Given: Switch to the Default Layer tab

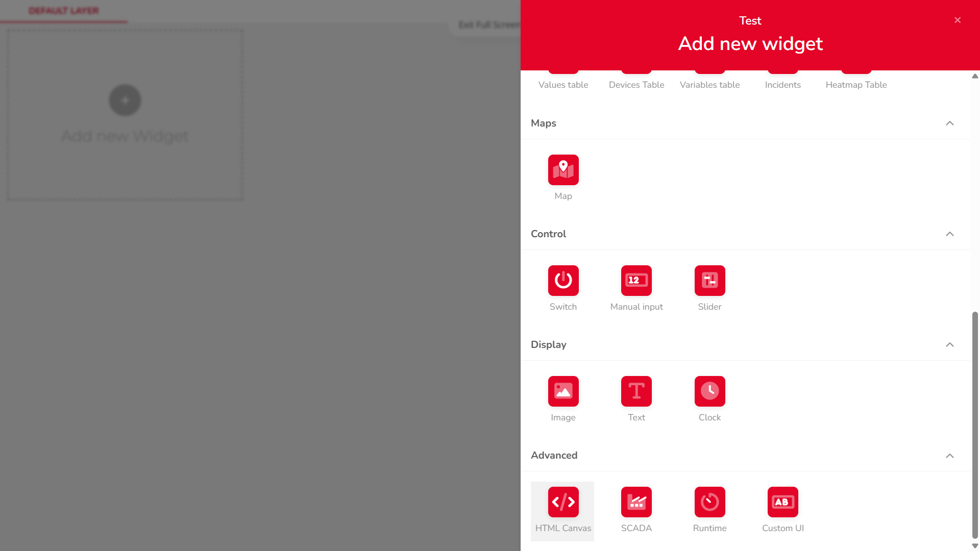Looking at the screenshot, I should click(64, 11).
